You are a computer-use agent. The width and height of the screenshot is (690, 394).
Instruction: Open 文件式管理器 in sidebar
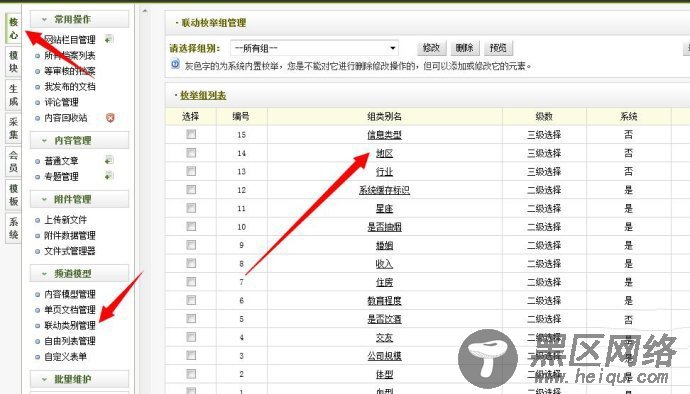70,251
